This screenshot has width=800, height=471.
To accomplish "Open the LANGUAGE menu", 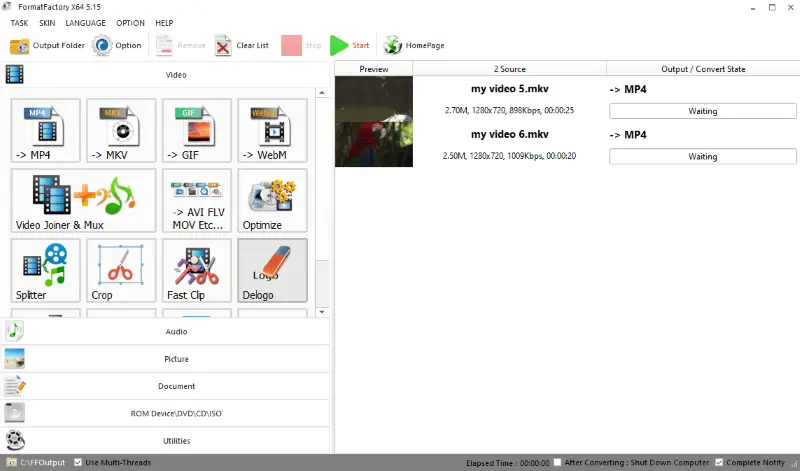I will [85, 23].
